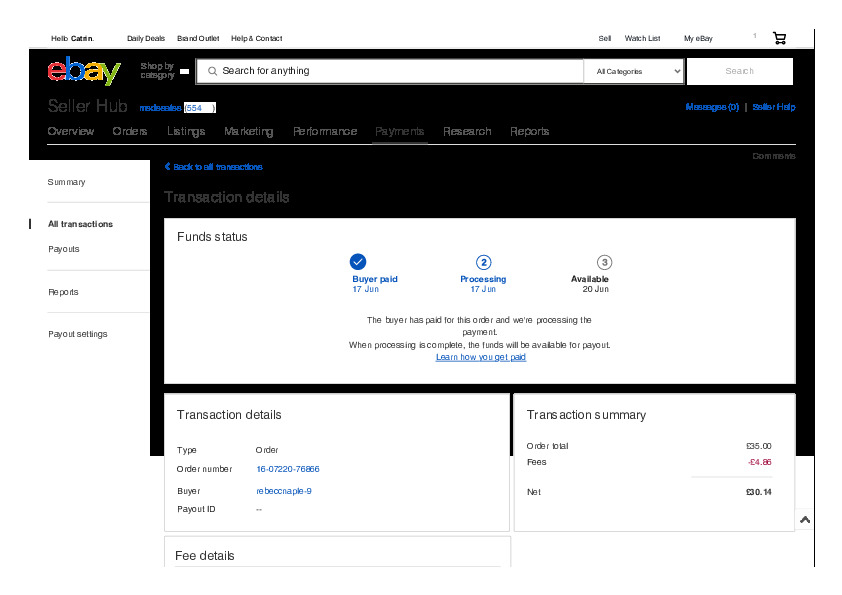Image resolution: width=842 pixels, height=595 pixels.
Task: Open the My eBay menu
Action: point(698,38)
